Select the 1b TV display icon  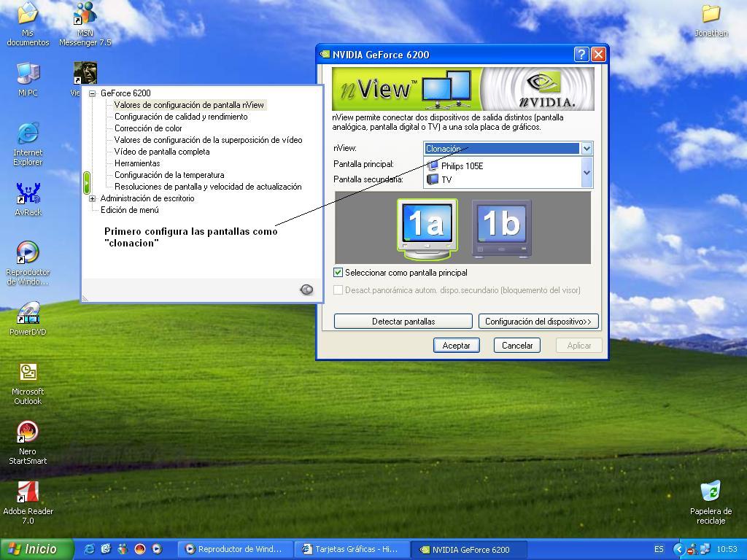pos(501,228)
